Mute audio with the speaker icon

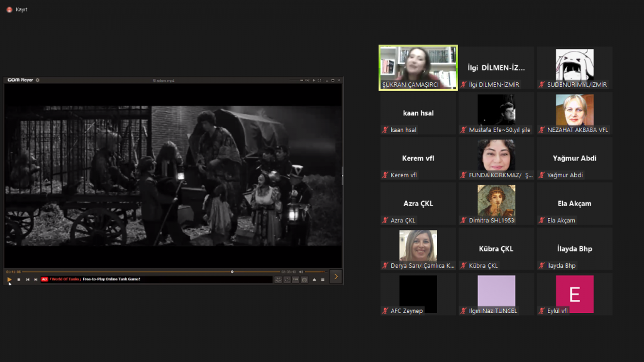point(301,271)
